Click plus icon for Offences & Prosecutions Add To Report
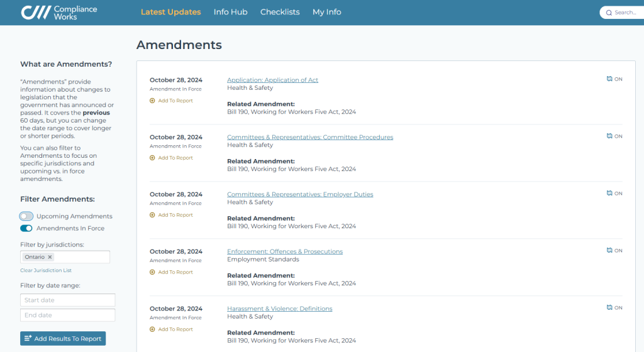The width and height of the screenshot is (644, 352). [x=152, y=272]
